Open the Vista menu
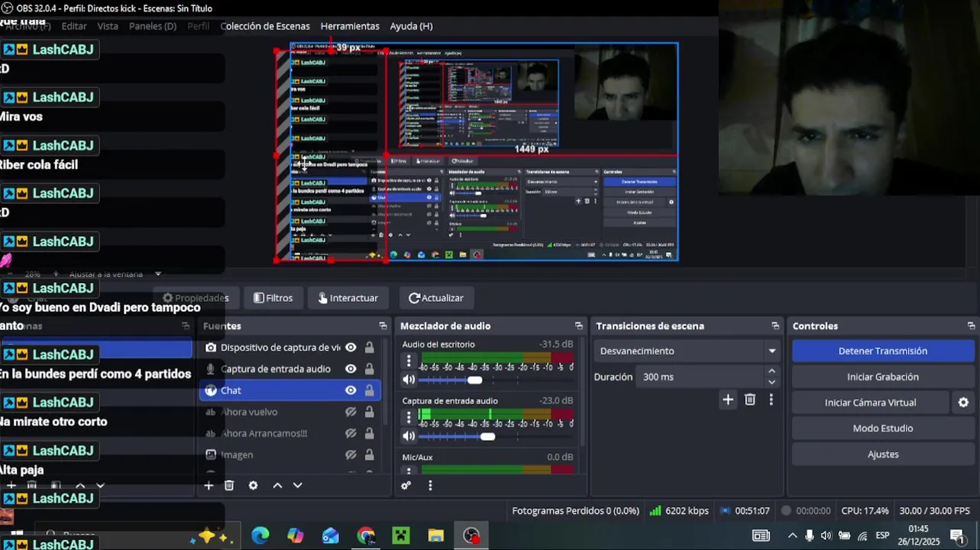The image size is (980, 550). pyautogui.click(x=108, y=26)
